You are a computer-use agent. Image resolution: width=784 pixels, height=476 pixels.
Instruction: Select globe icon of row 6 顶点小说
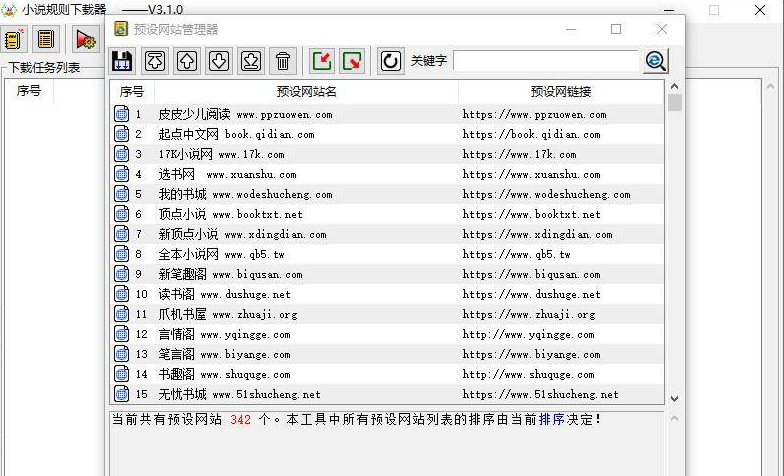122,214
